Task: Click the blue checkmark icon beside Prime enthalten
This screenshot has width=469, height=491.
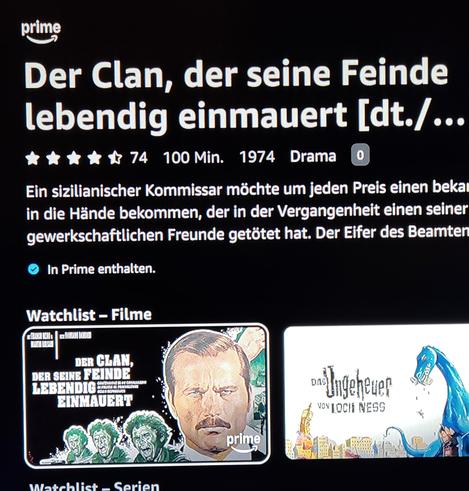Action: (33, 269)
